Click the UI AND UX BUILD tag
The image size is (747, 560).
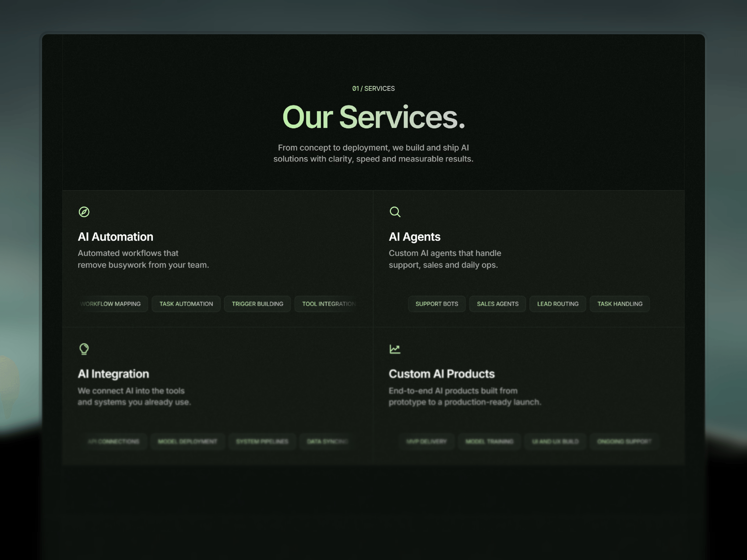click(555, 441)
